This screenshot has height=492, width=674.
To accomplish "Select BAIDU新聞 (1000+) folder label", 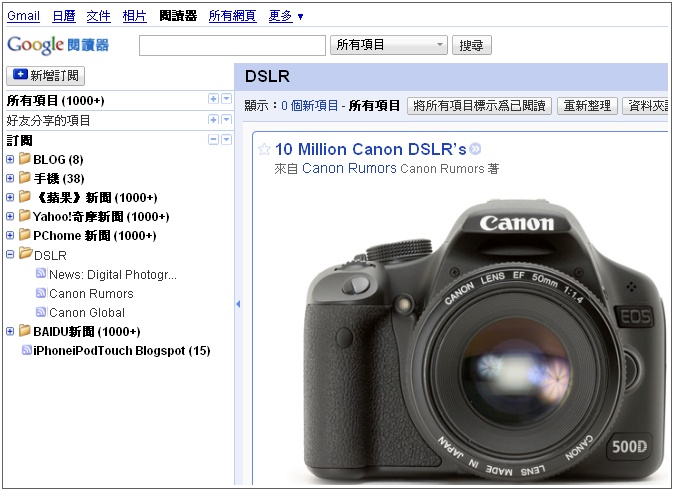I will click(x=86, y=331).
